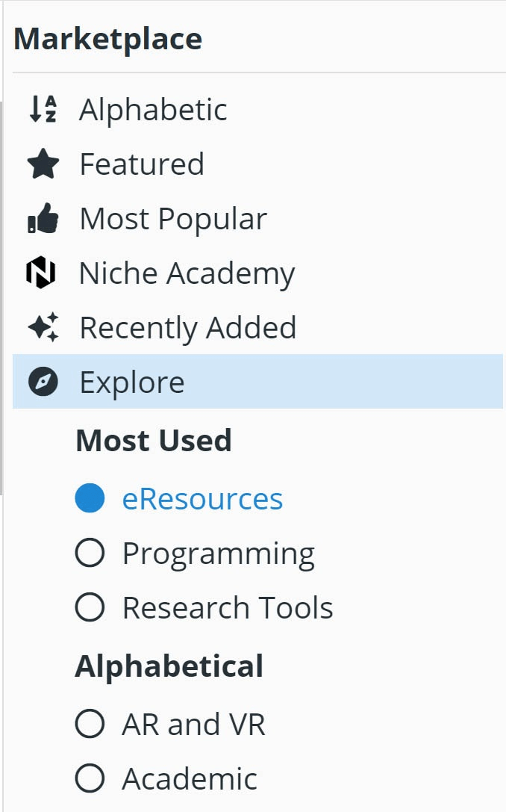
Task: Click the Research Tools label text
Action: click(x=228, y=607)
